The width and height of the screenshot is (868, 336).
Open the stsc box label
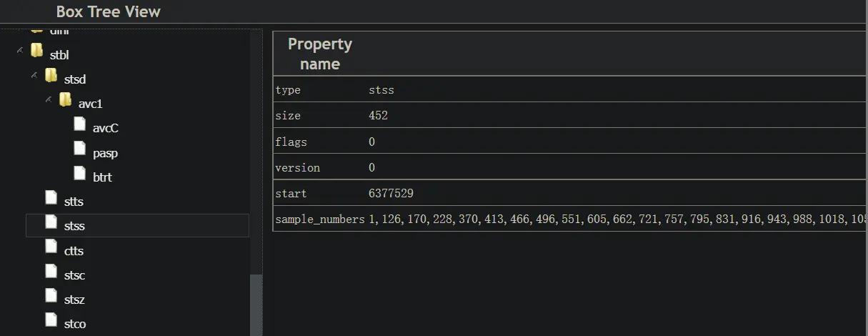tap(74, 275)
